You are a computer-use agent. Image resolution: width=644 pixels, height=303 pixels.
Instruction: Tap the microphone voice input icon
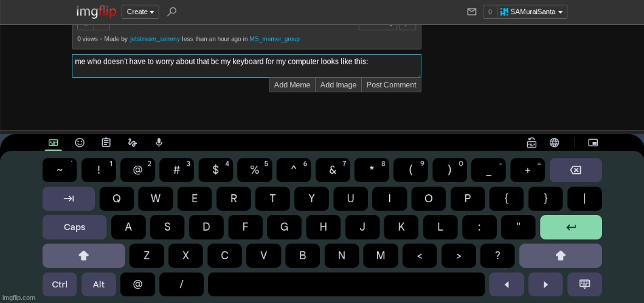(x=159, y=143)
